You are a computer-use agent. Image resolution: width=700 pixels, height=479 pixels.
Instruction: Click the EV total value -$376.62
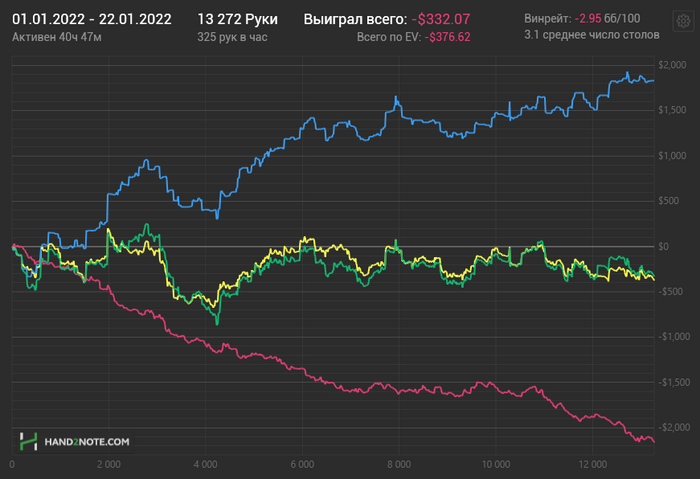pyautogui.click(x=447, y=37)
